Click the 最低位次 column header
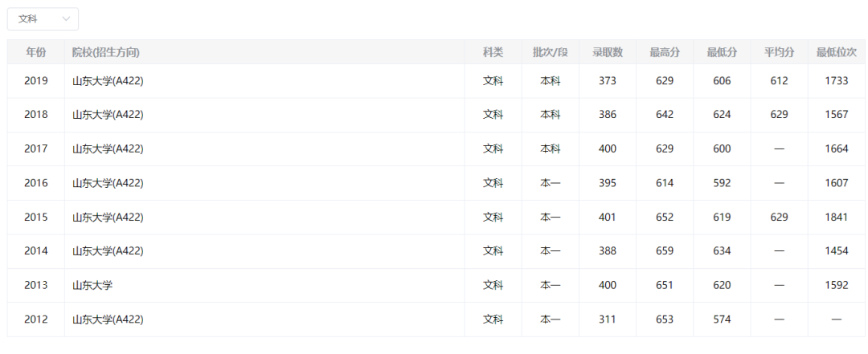The width and height of the screenshot is (868, 354). tap(836, 52)
